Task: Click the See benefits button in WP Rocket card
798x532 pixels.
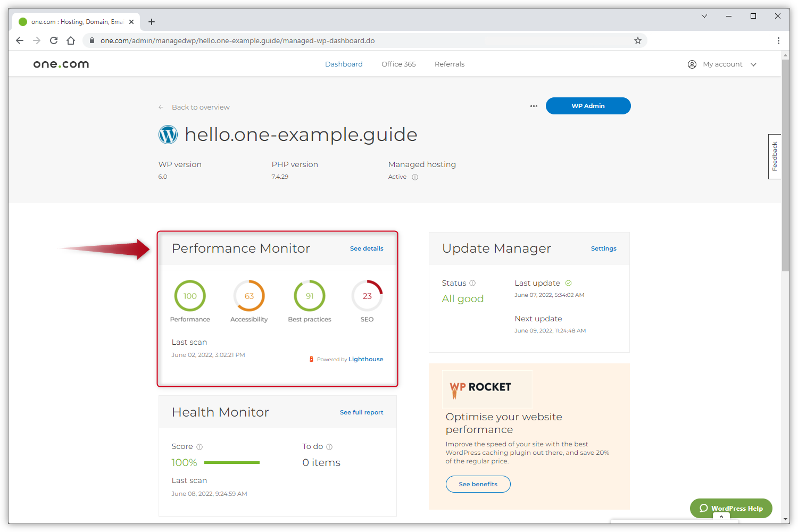Action: coord(478,484)
